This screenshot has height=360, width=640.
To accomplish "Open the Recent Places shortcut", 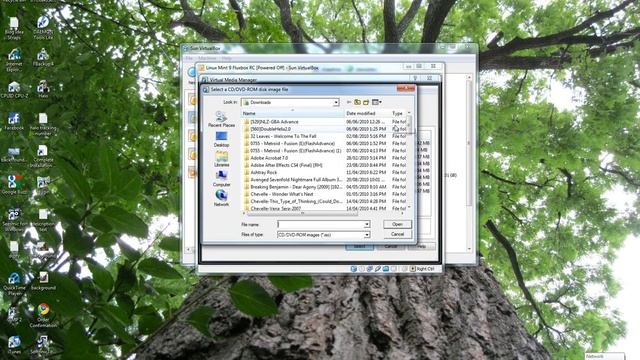I will (221, 119).
